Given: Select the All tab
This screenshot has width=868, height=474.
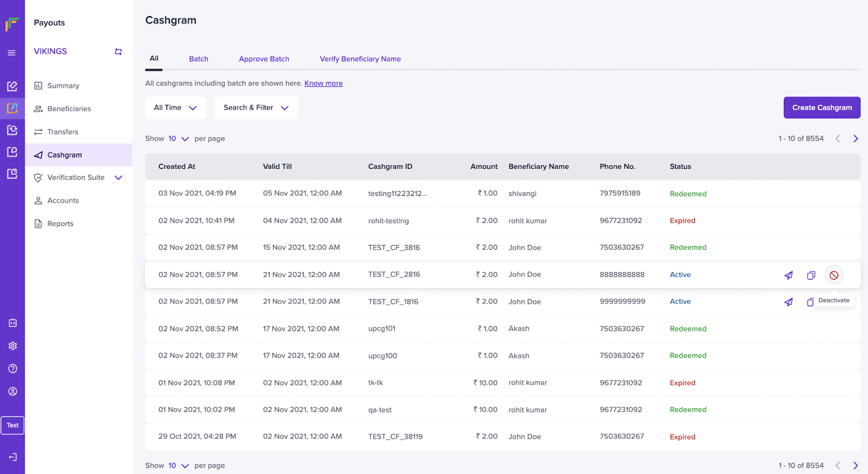Looking at the screenshot, I should [154, 59].
